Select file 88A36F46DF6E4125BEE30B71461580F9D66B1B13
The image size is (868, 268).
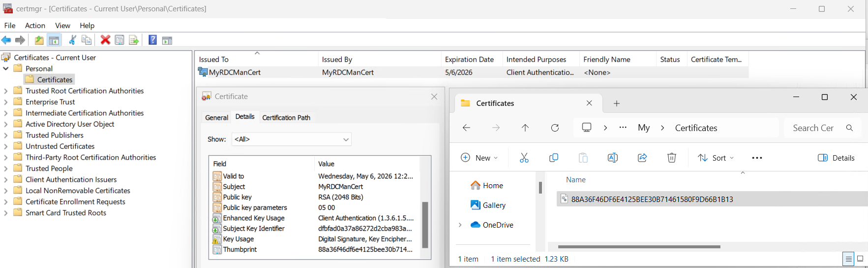pyautogui.click(x=712, y=199)
